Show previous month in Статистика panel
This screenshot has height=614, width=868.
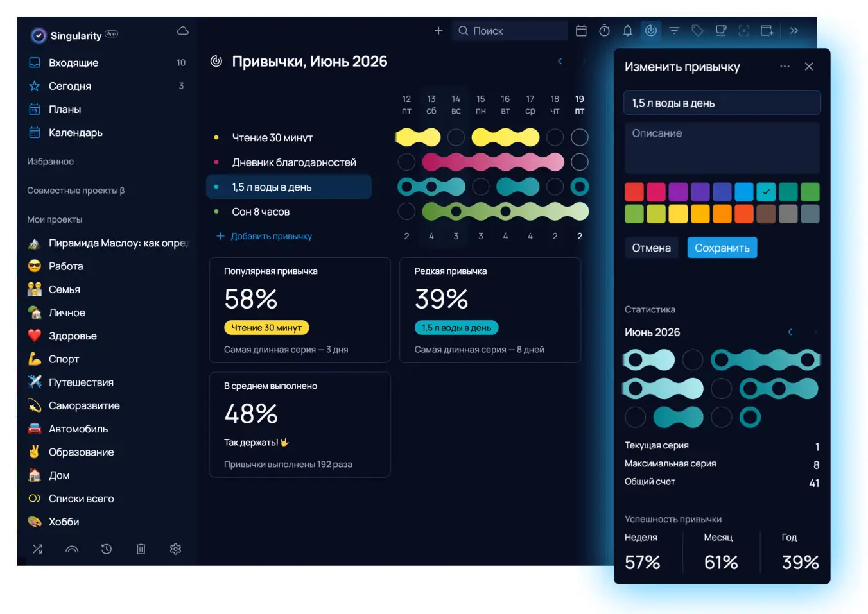click(790, 332)
